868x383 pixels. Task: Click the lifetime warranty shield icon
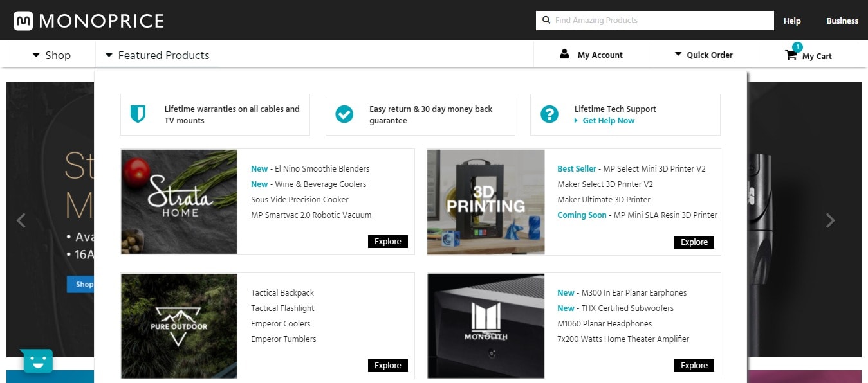(x=138, y=114)
